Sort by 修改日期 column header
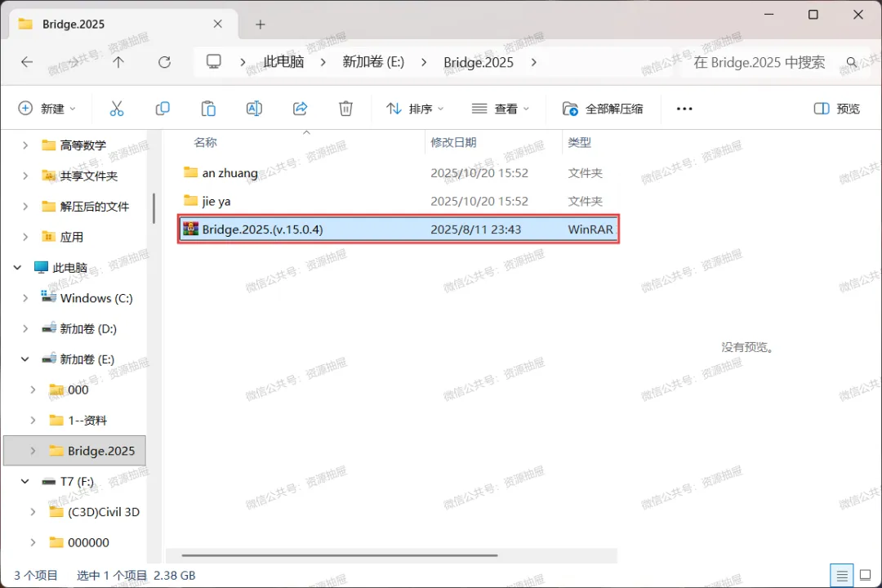 tap(453, 142)
